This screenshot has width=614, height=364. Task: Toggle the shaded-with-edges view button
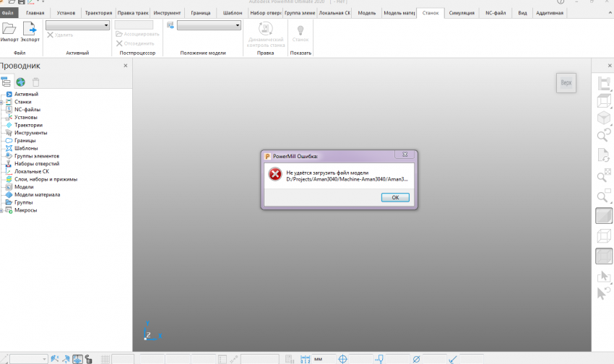[603, 256]
